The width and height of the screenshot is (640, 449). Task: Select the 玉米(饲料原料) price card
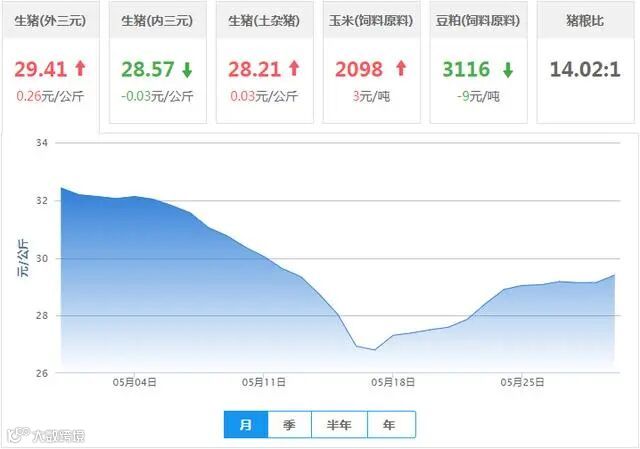click(x=371, y=62)
